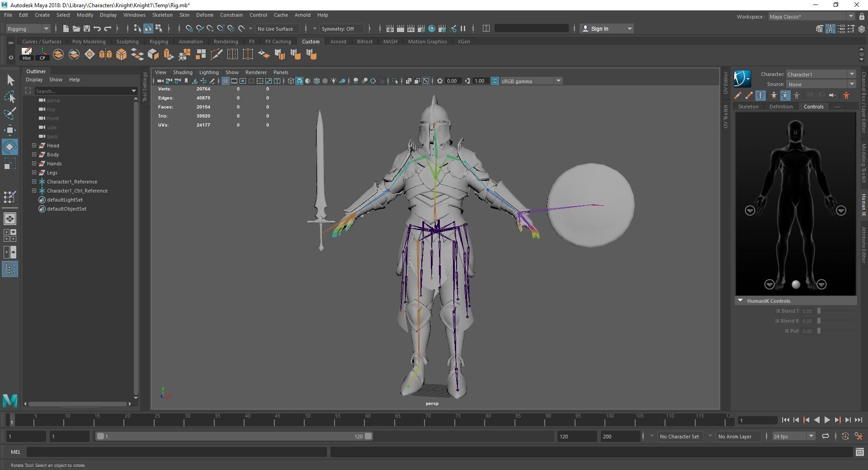Toggle HumanIK Show/Hide skeleton button
This screenshot has height=470, width=868.
tap(761, 95)
